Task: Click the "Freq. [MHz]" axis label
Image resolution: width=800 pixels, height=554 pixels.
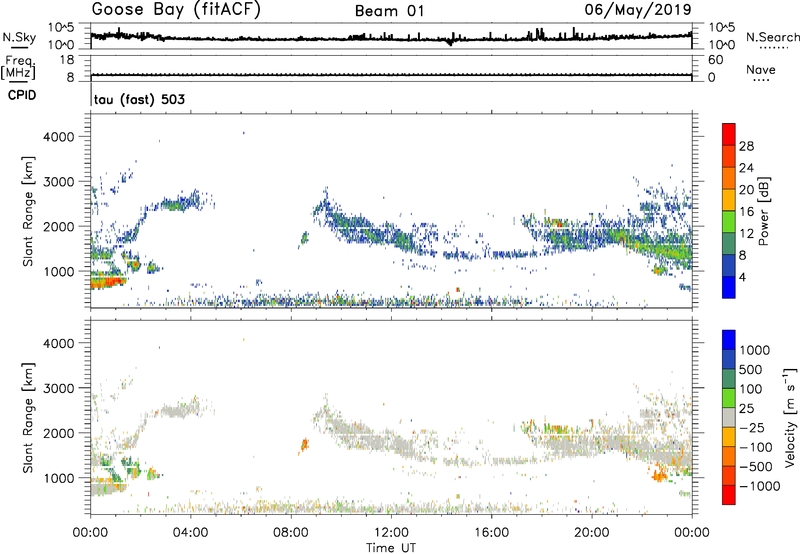Action: tap(18, 68)
